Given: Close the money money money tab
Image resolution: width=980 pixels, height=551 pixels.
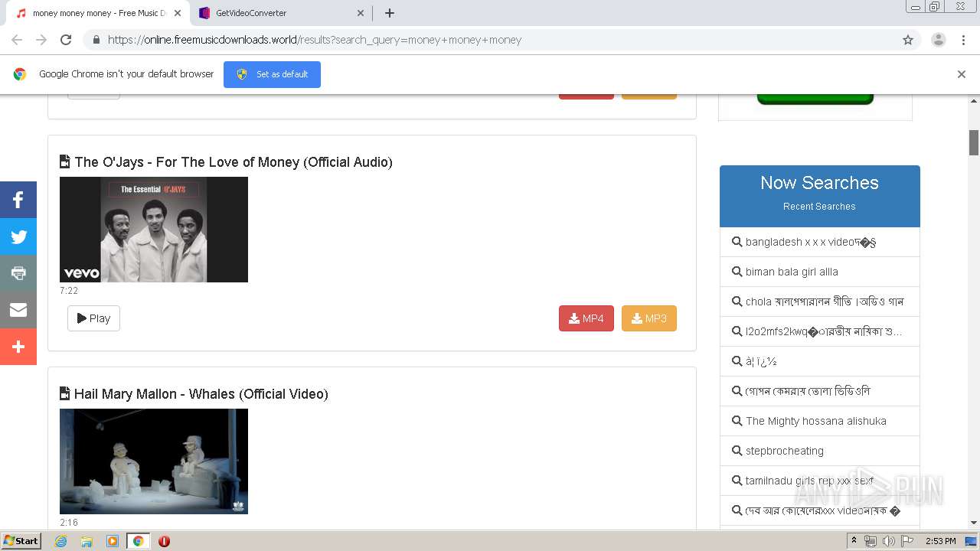Looking at the screenshot, I should (x=177, y=13).
